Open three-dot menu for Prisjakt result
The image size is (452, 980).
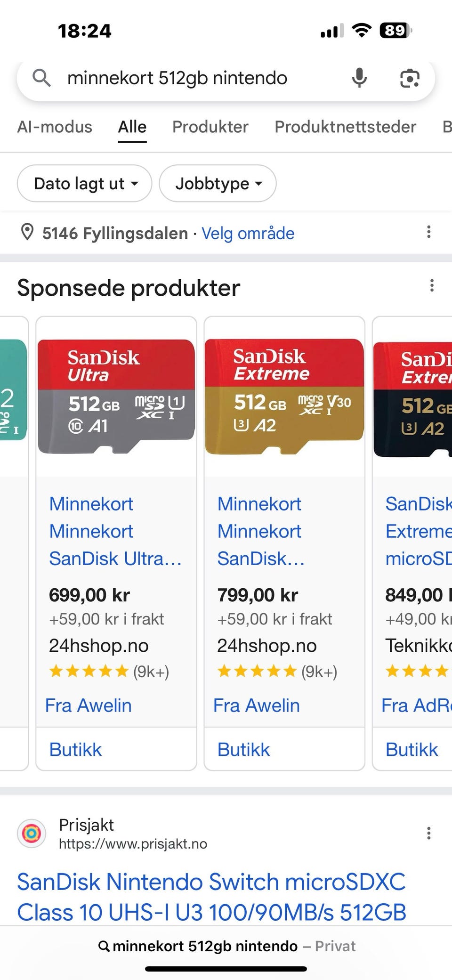pyautogui.click(x=428, y=833)
